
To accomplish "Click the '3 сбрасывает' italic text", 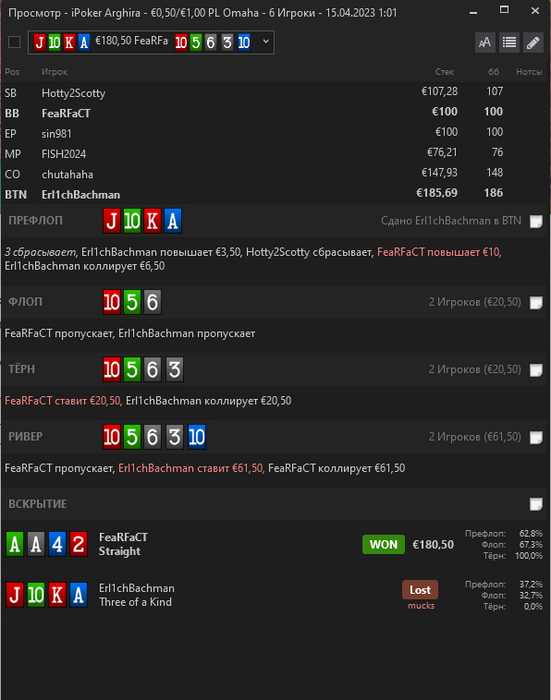I will click(40, 252).
